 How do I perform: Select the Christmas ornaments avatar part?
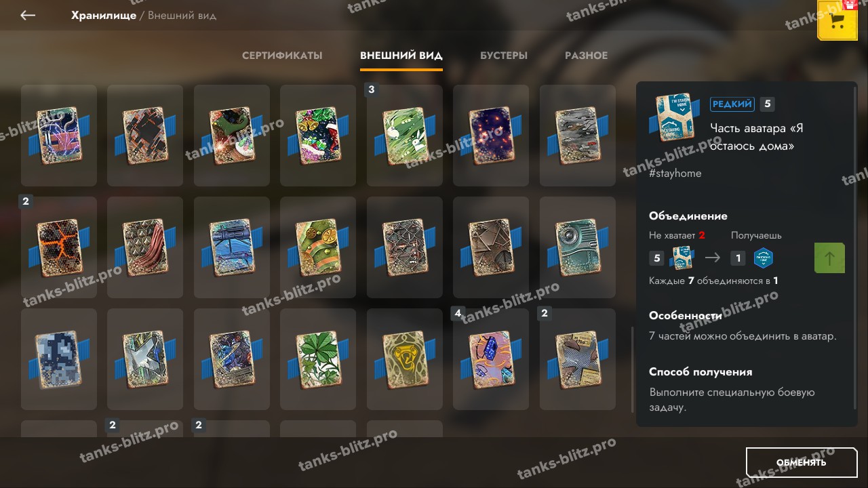pos(317,135)
